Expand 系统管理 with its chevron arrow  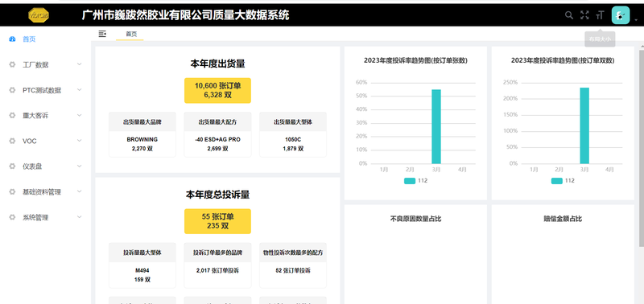(x=79, y=217)
